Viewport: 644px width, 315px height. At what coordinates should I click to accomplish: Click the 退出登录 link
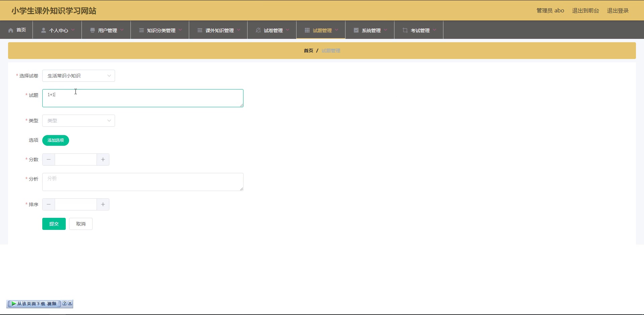click(618, 11)
